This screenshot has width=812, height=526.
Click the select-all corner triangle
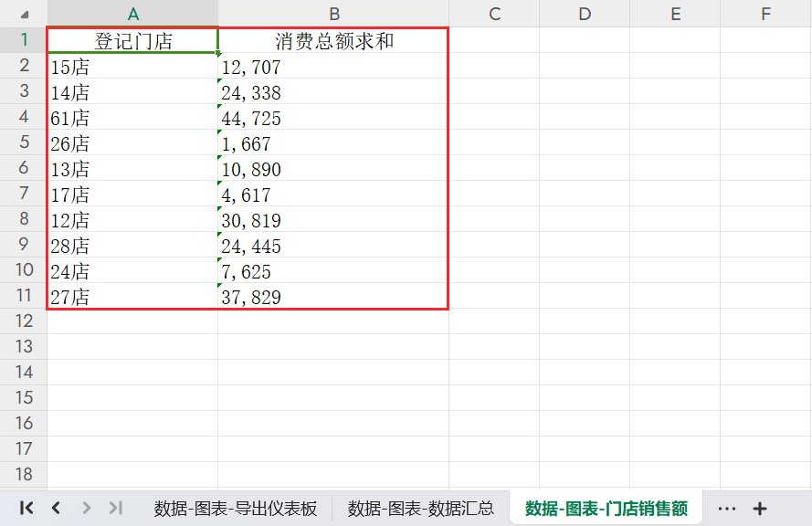pyautogui.click(x=25, y=15)
